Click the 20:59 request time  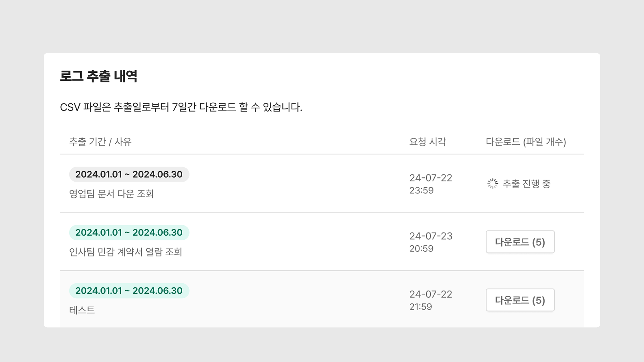421,249
